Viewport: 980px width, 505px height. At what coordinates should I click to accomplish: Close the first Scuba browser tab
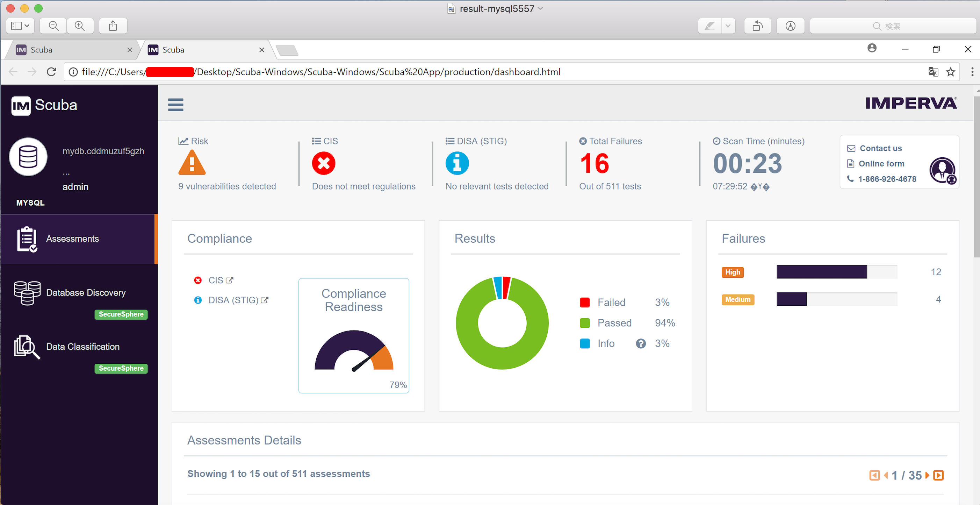pos(130,50)
